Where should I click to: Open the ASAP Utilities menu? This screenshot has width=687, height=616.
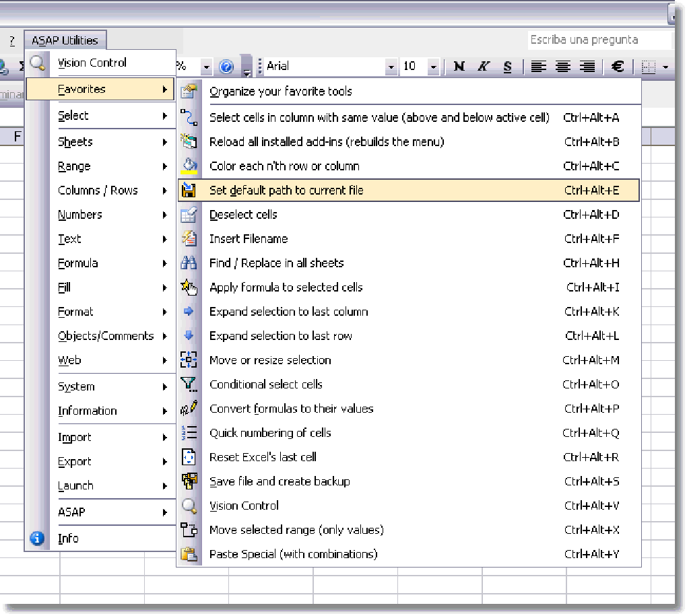click(x=65, y=40)
